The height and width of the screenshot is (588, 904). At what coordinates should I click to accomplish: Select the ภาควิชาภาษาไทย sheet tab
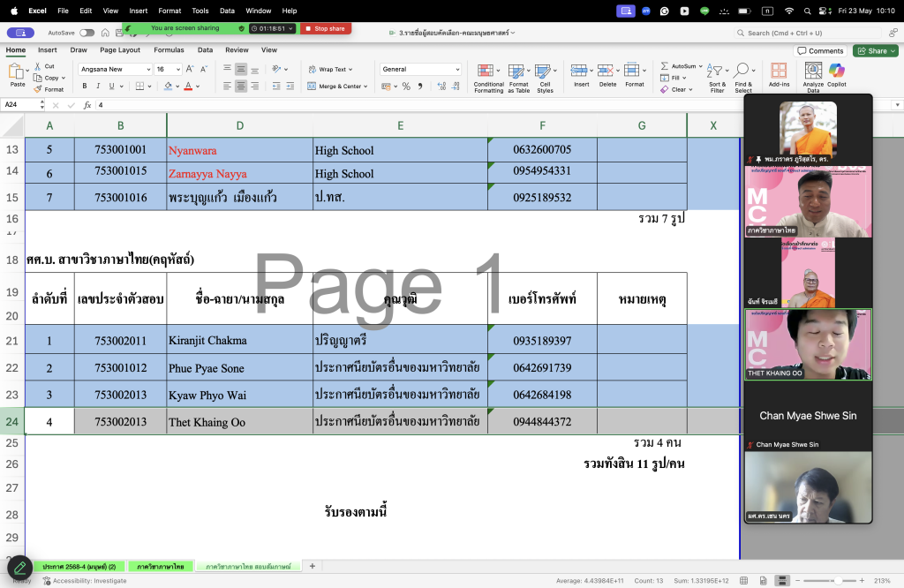point(161,567)
